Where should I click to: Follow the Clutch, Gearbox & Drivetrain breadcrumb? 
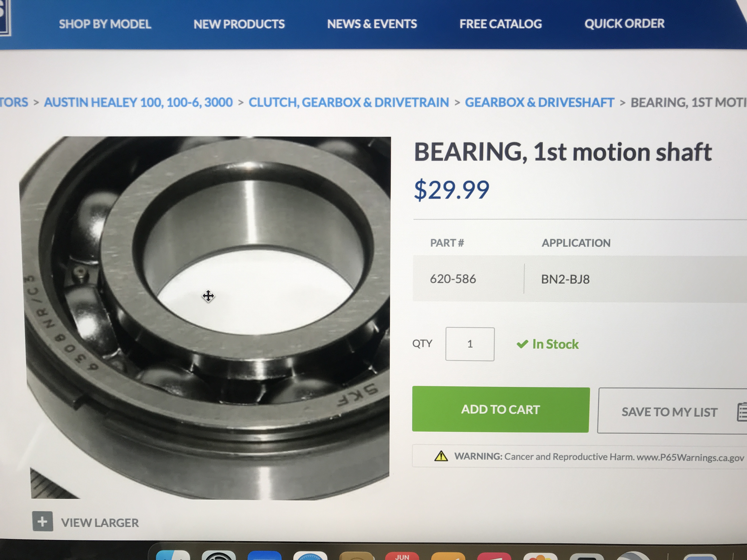(x=348, y=102)
